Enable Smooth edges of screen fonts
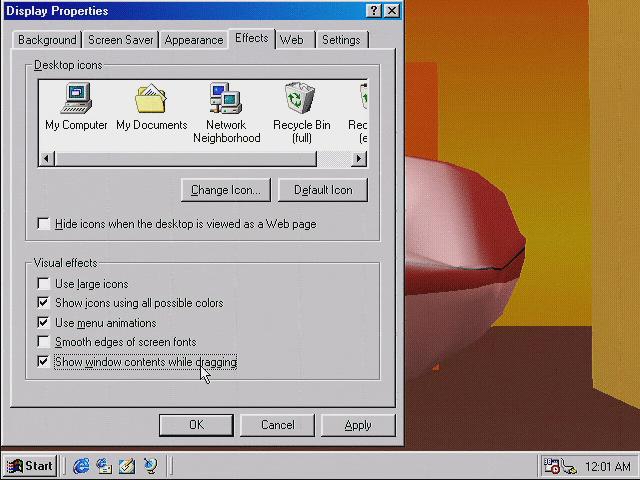The height and width of the screenshot is (480, 640). point(117,342)
